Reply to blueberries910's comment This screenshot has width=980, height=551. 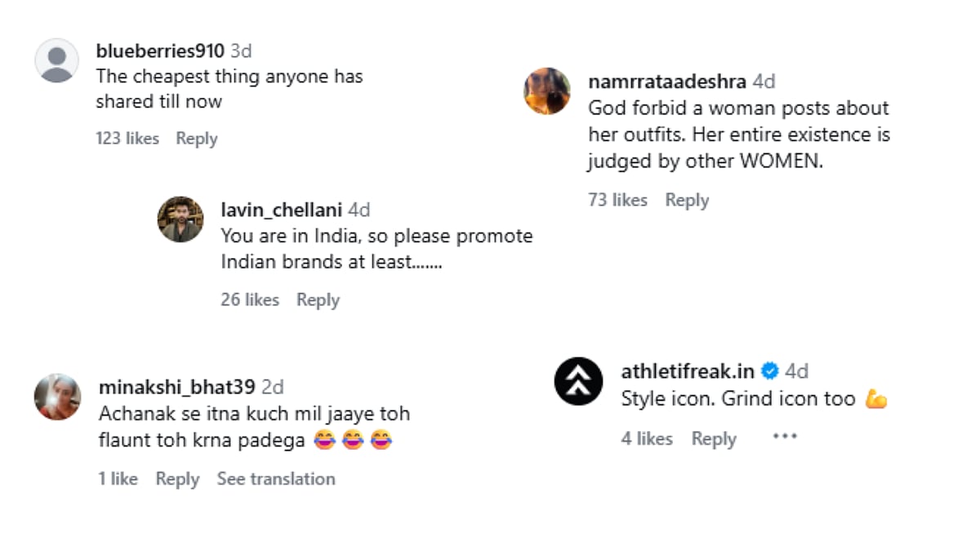coord(197,139)
